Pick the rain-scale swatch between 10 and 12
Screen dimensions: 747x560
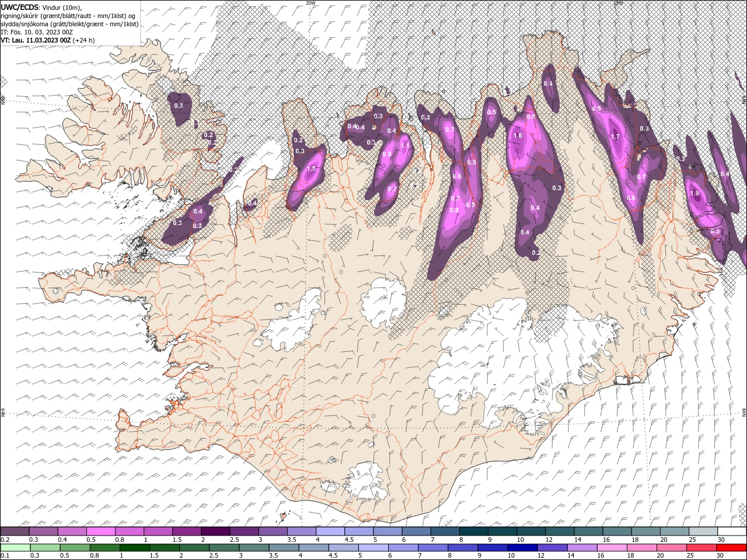click(522, 548)
